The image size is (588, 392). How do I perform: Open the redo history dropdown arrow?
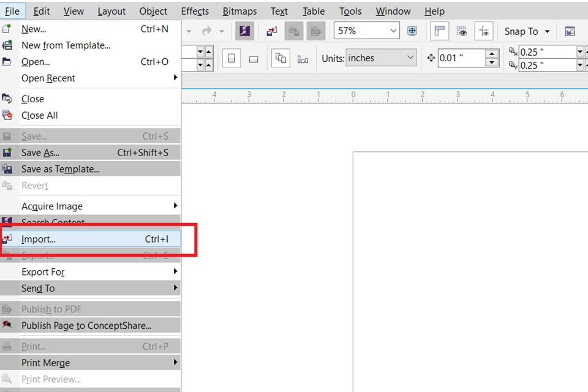(222, 31)
